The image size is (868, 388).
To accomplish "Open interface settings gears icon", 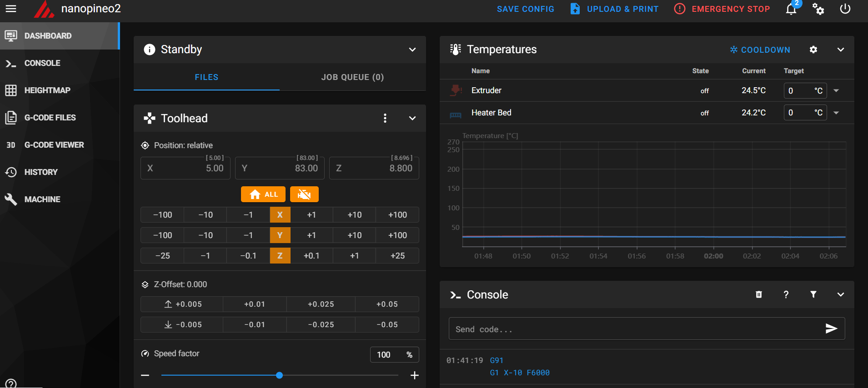I will pos(818,9).
